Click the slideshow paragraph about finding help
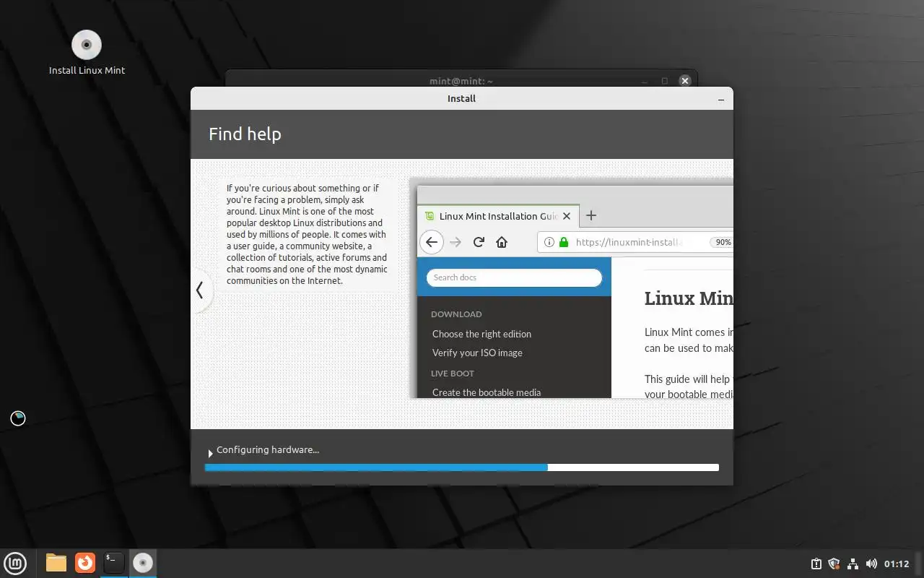 (307, 234)
